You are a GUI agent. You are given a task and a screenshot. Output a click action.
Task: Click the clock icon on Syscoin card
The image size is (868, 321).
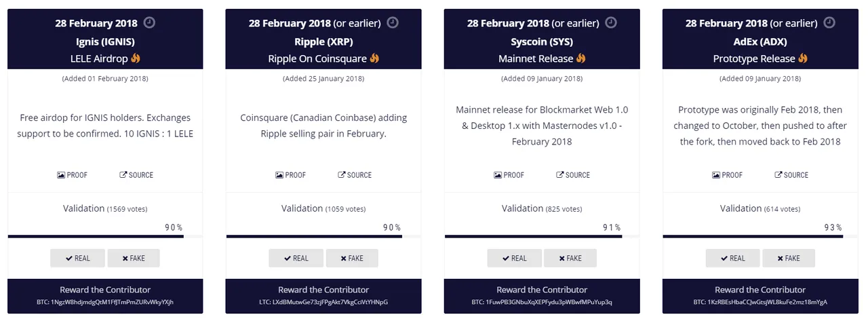point(611,22)
